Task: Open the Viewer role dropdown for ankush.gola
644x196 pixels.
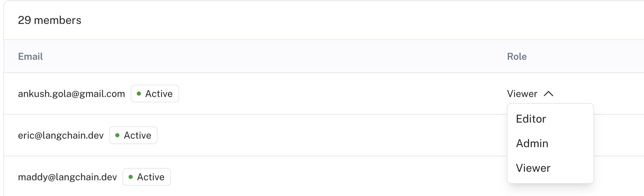Action: point(530,94)
